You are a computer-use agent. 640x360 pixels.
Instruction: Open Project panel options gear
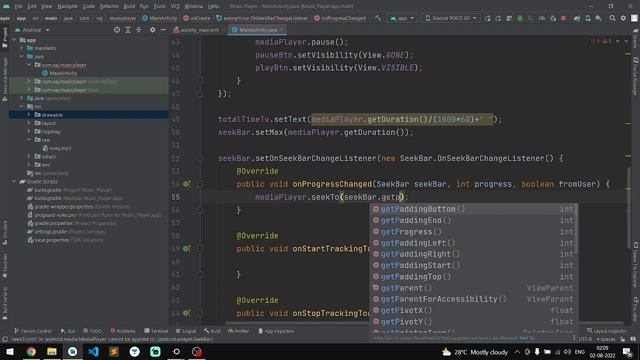152,30
